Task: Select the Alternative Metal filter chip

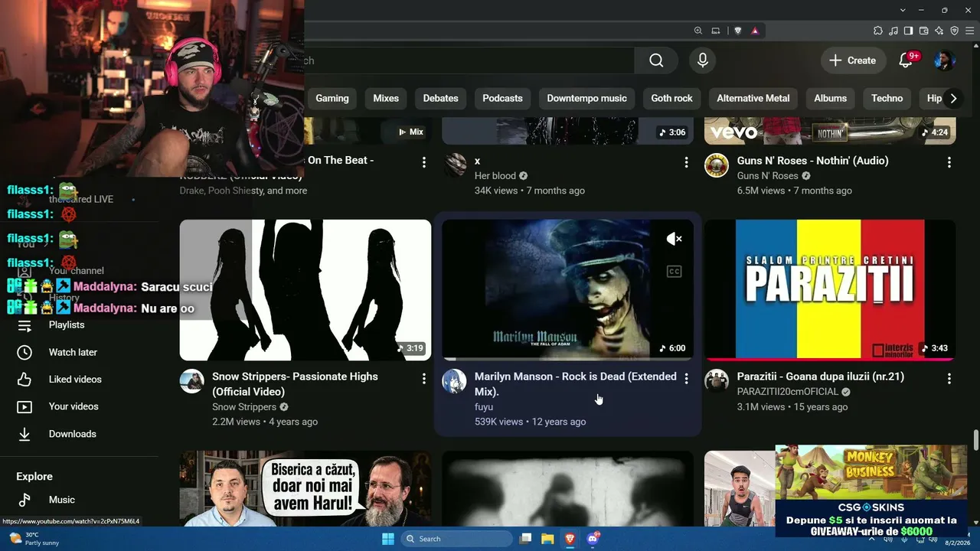Action: 753,98
